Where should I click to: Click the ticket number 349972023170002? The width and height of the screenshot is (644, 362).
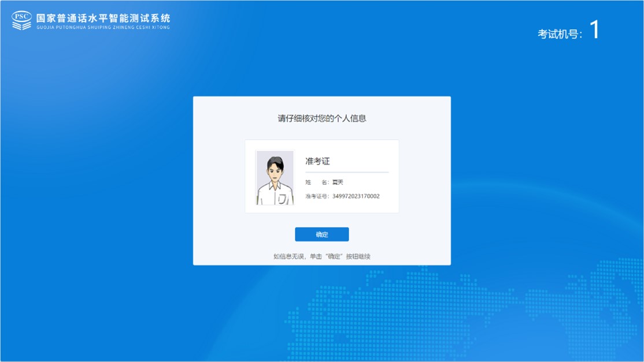356,196
